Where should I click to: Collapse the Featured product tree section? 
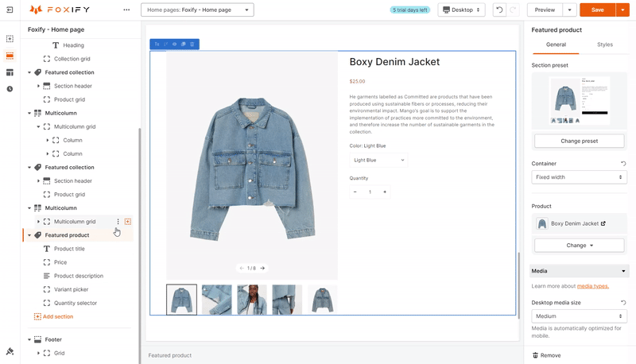coord(29,235)
